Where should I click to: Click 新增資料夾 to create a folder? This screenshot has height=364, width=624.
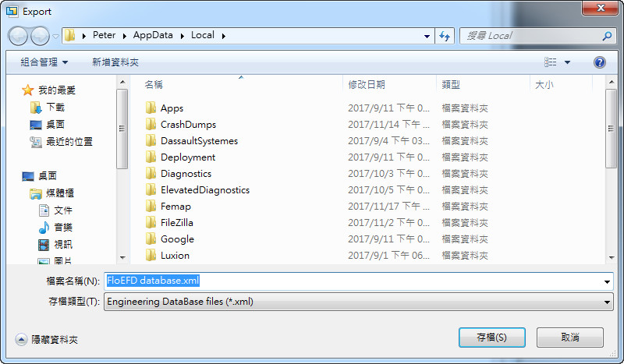(x=115, y=62)
